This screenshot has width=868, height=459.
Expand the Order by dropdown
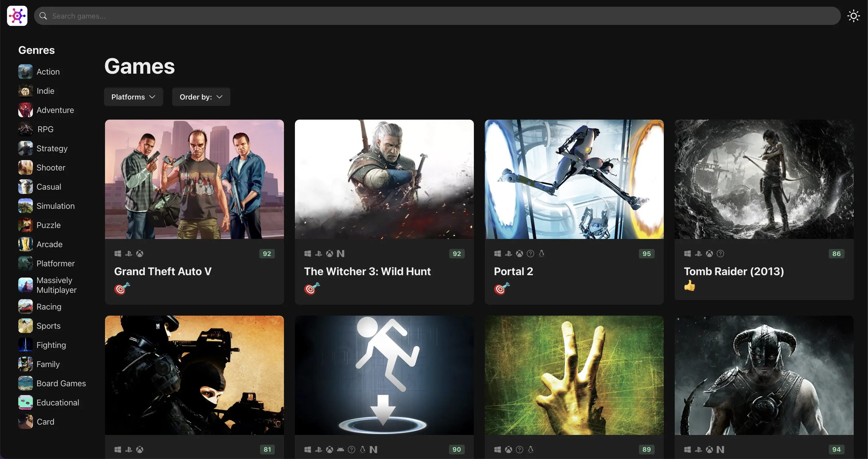(x=201, y=97)
